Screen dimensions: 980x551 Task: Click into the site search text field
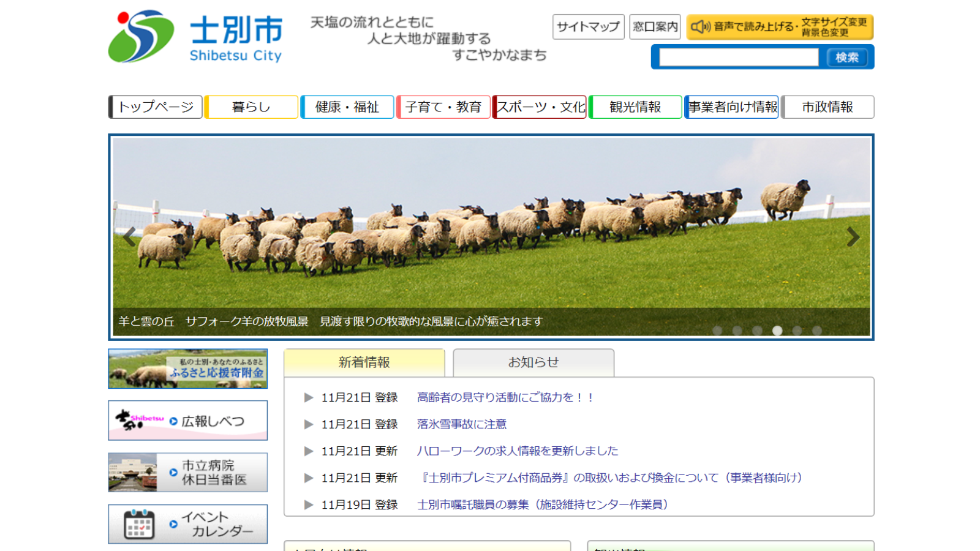click(738, 58)
